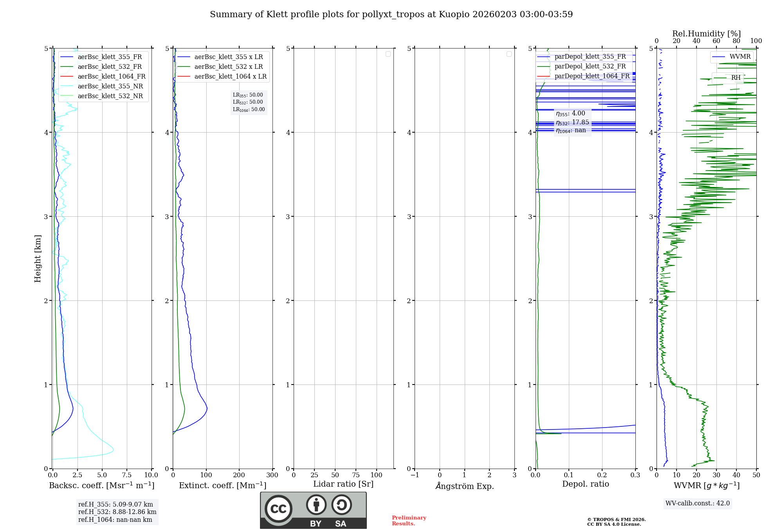Click the WVMR legend entry
783x532 pixels.
coord(740,57)
